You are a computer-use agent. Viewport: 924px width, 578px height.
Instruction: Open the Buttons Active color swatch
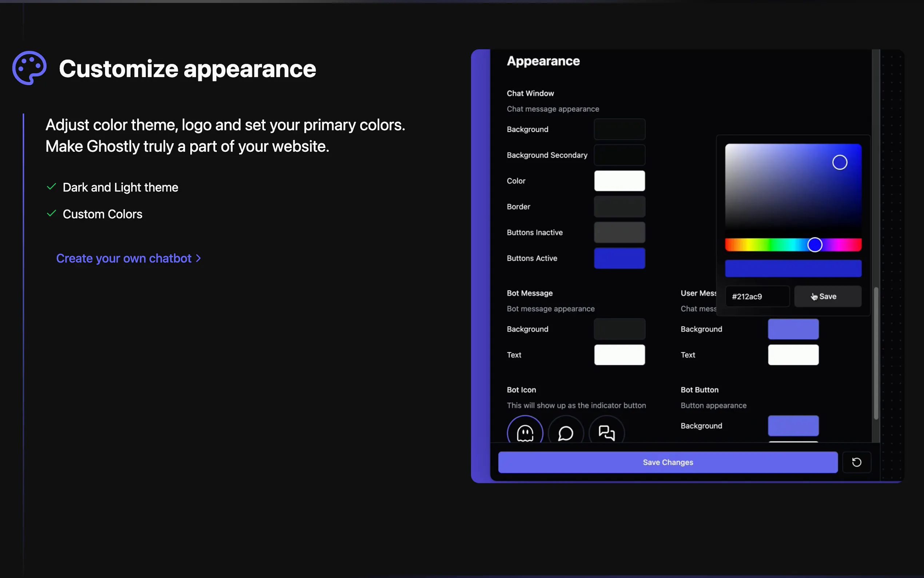click(619, 258)
